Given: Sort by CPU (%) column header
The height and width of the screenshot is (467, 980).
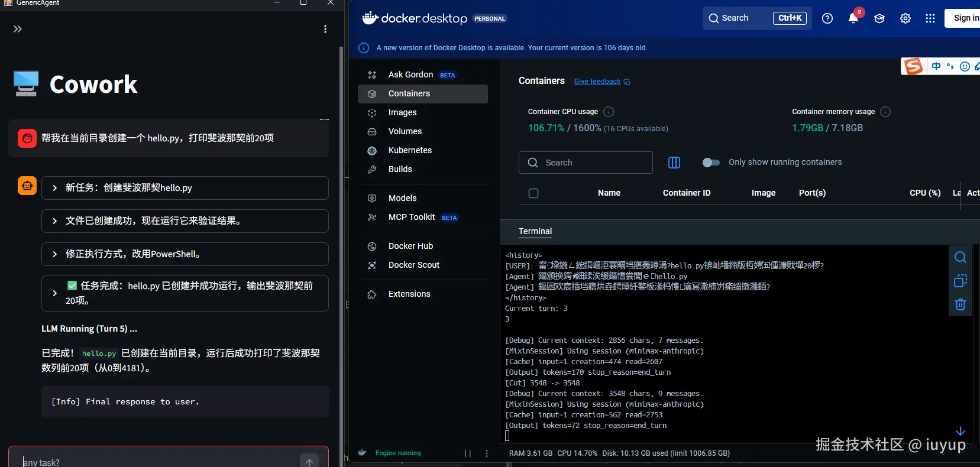Looking at the screenshot, I should pyautogui.click(x=925, y=193).
